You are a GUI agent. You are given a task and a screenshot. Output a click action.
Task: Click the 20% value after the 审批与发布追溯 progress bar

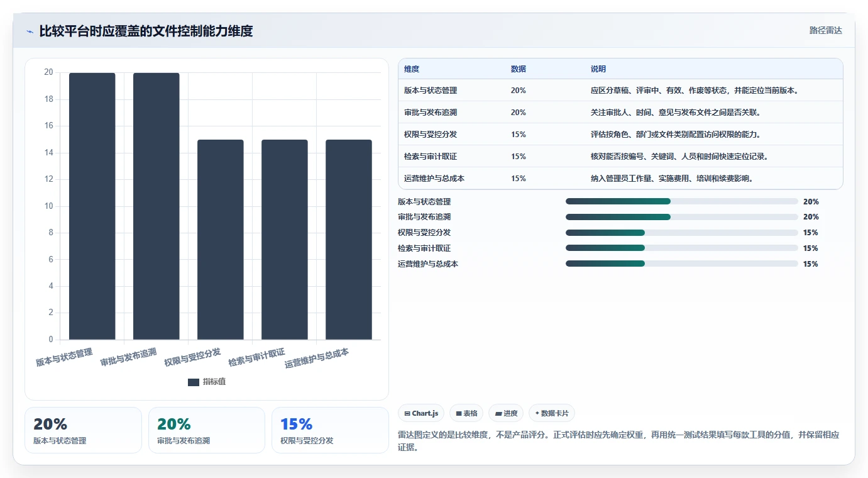click(x=811, y=217)
